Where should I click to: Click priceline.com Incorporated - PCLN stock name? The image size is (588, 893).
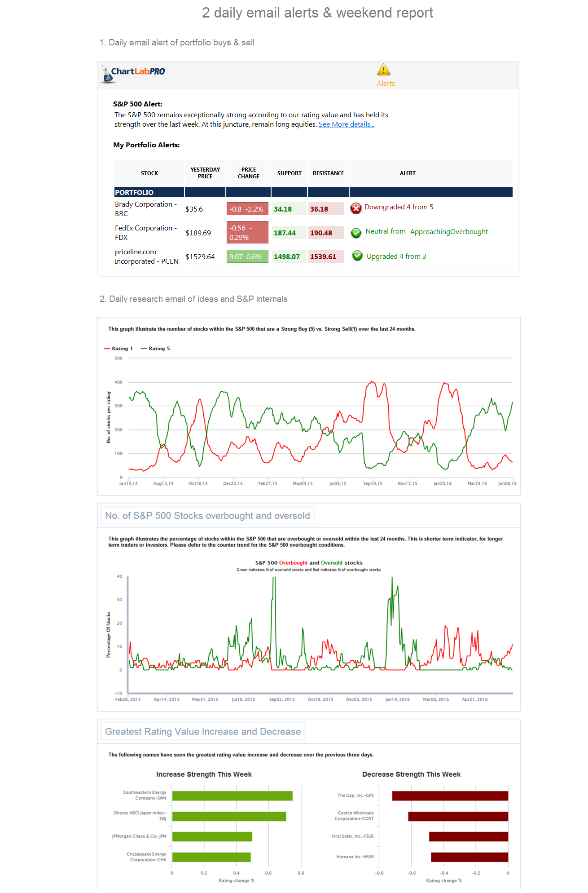146,256
